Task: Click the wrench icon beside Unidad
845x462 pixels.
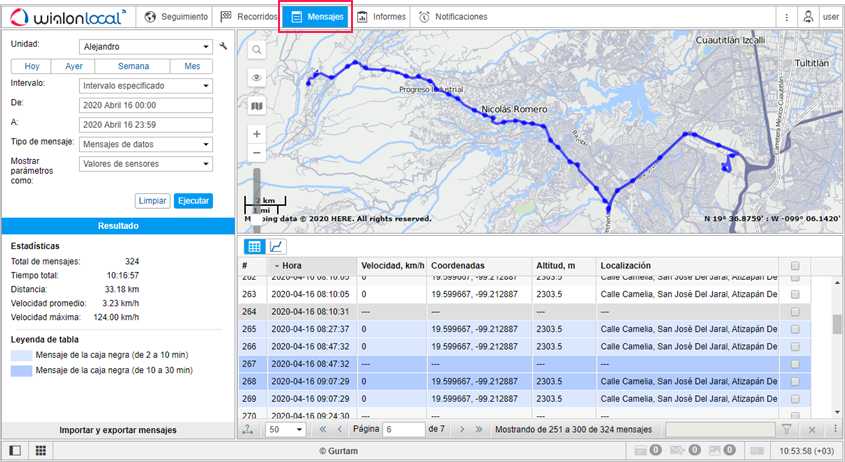Action: coord(224,46)
